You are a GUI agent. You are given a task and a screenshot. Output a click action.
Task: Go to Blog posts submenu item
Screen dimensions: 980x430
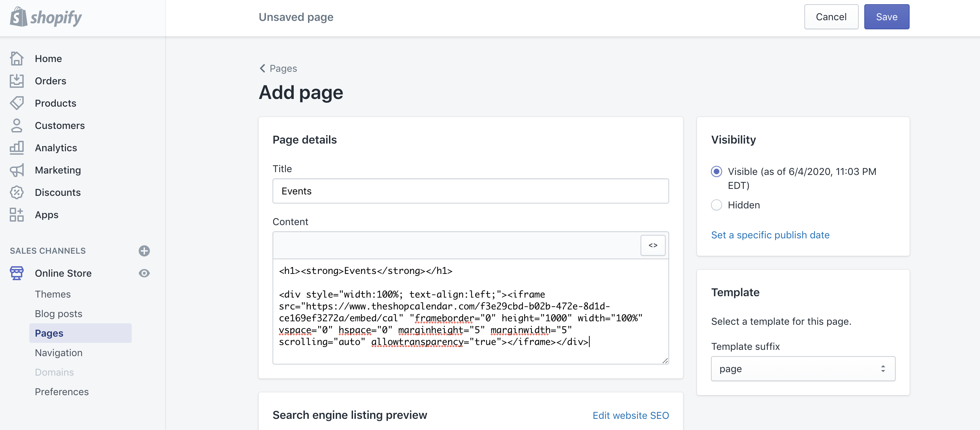coord(59,314)
